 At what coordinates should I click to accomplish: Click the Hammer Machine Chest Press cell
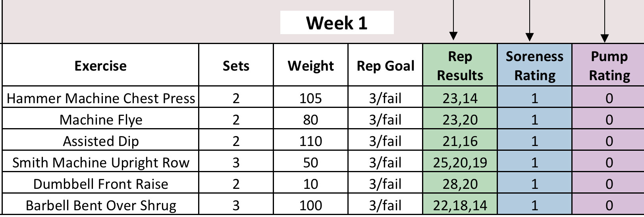coord(101,98)
